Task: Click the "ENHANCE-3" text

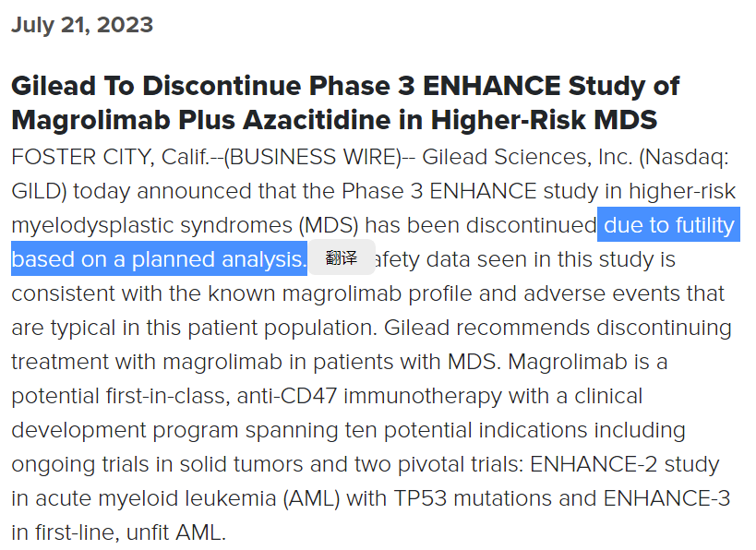Action: point(667,498)
